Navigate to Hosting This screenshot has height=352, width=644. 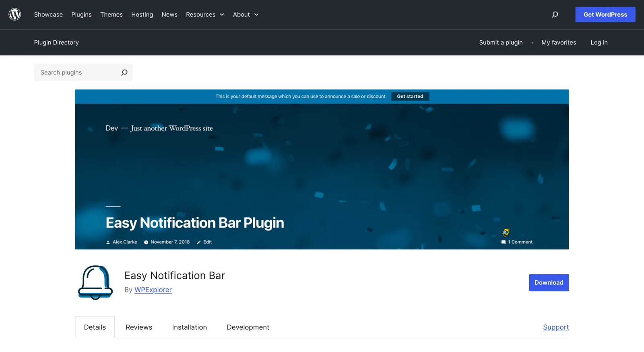click(142, 14)
